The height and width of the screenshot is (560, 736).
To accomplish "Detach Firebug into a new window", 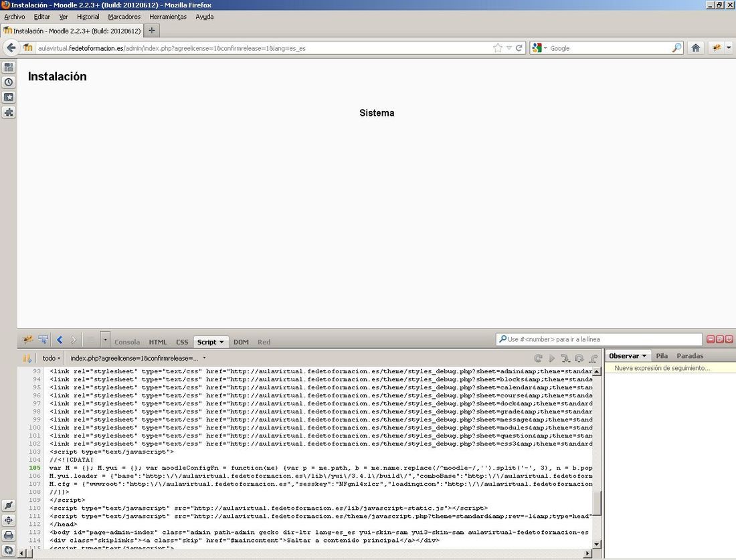I will 719,339.
